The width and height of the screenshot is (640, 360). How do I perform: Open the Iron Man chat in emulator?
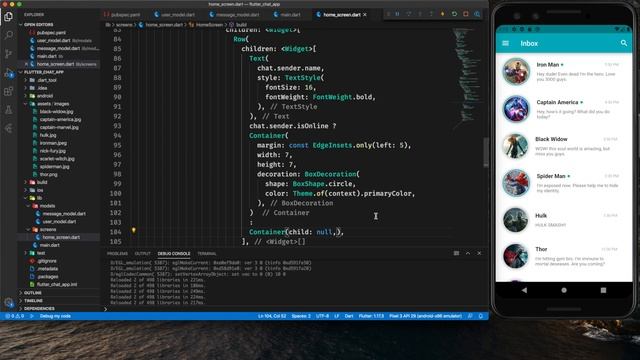(x=564, y=71)
